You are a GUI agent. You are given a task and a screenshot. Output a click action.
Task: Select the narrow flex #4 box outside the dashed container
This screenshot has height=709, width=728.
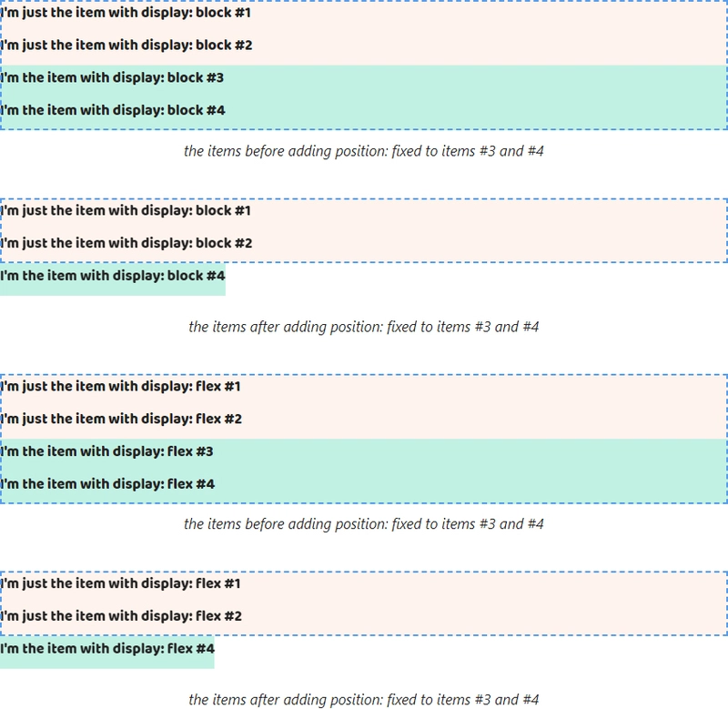(x=107, y=653)
